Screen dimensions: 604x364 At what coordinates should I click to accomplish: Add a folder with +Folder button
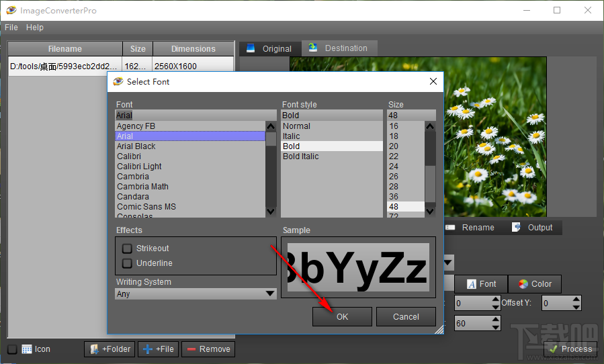(110, 349)
